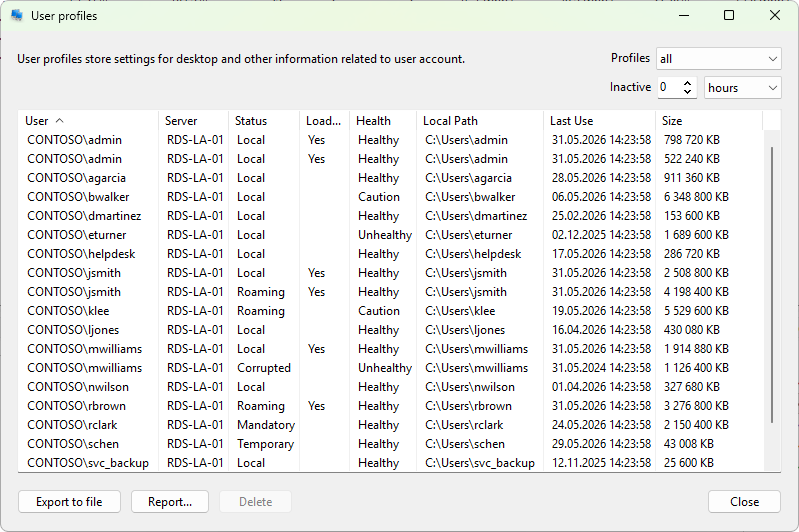Click Roaming in the klee row
799x532 pixels.
tap(260, 311)
